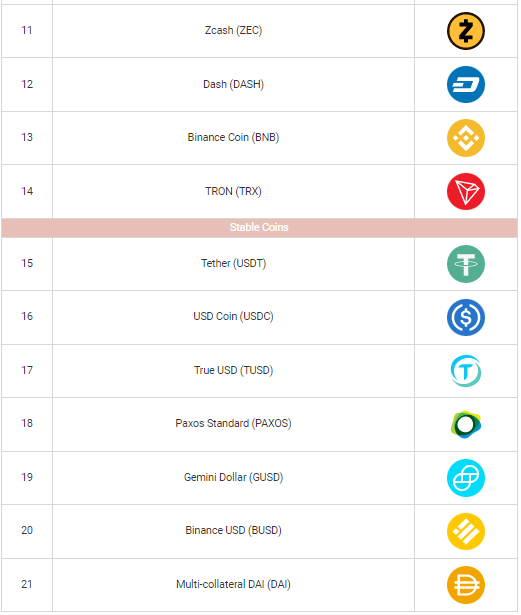The height and width of the screenshot is (615, 521).
Task: Select the Binance Coin BNB logo
Action: pos(466,138)
